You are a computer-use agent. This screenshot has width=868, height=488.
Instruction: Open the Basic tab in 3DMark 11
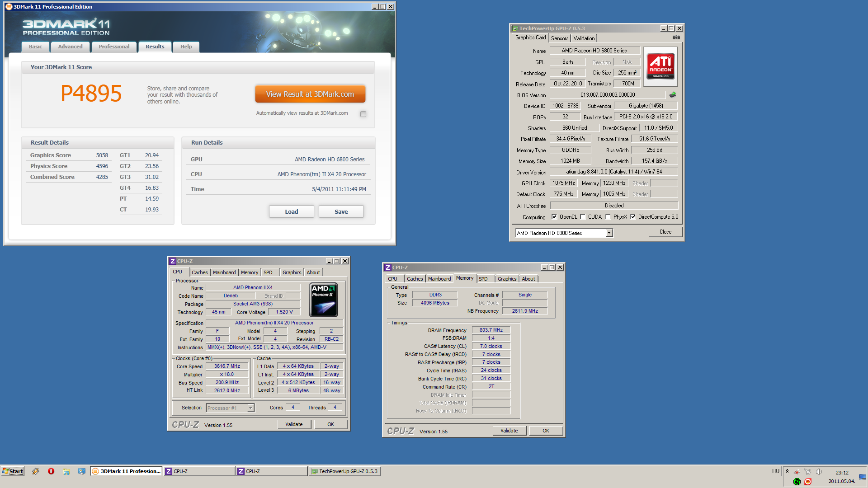tap(35, 47)
